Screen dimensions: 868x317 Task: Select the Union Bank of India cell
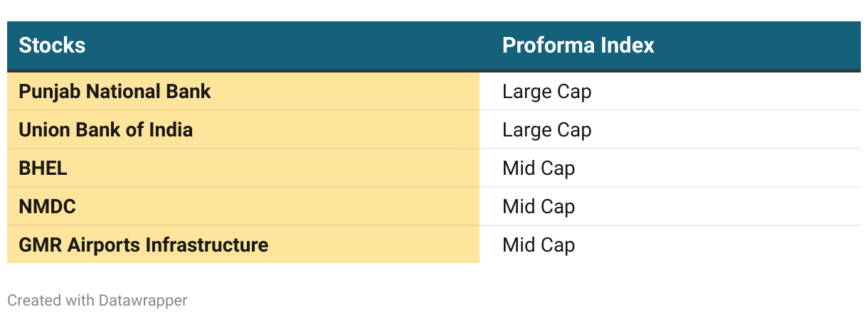point(105,130)
